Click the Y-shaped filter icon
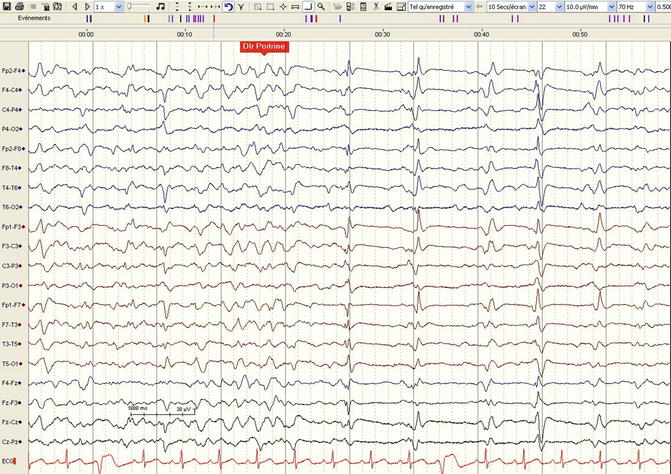671x474 pixels. click(241, 6)
